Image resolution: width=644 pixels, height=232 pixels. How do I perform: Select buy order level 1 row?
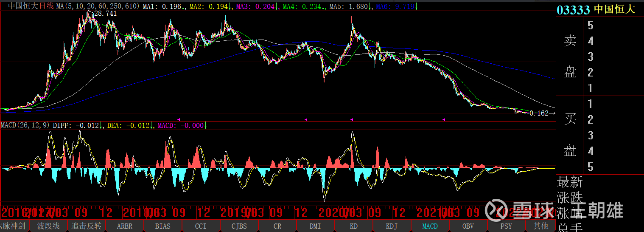[x=613, y=104]
